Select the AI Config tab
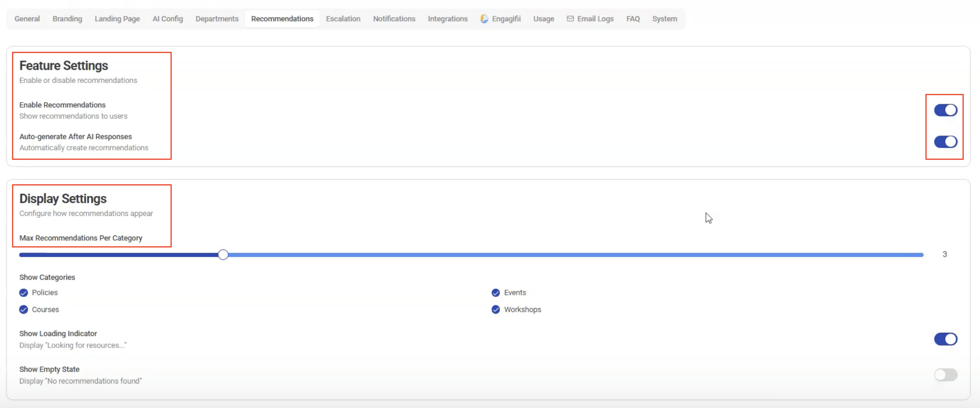Screen dimensions: 980x408 pyautogui.click(x=168, y=19)
